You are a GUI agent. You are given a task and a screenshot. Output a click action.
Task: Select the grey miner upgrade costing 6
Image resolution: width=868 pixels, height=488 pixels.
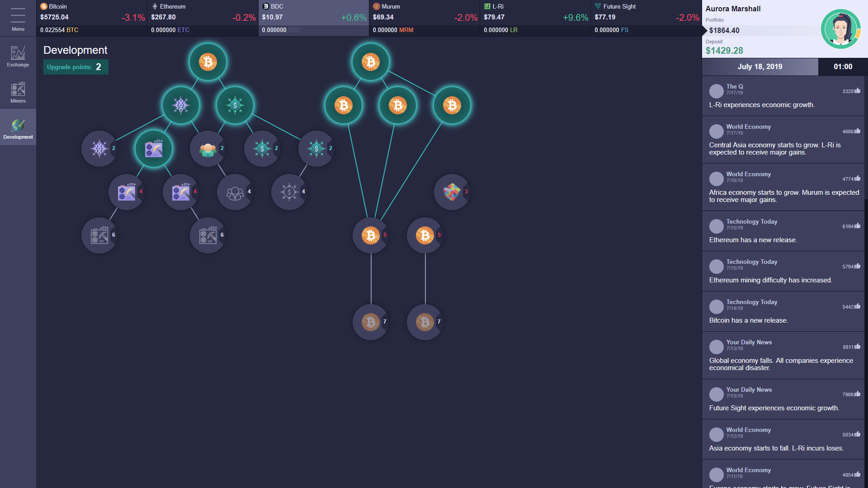click(x=99, y=235)
